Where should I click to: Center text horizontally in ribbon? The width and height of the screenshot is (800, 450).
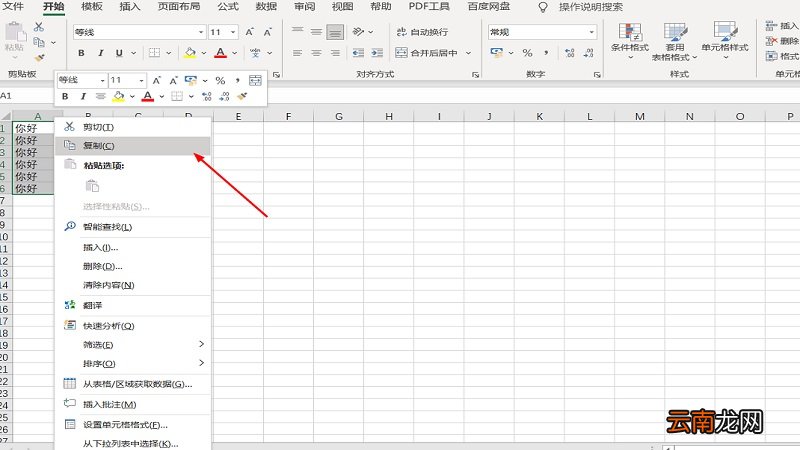[316, 53]
